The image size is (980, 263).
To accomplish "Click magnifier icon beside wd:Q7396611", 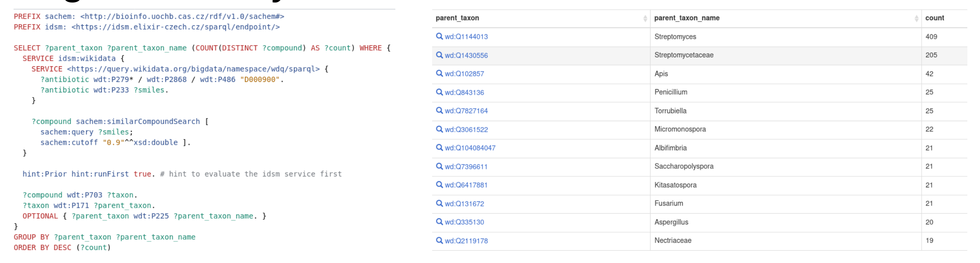I will click(x=439, y=166).
